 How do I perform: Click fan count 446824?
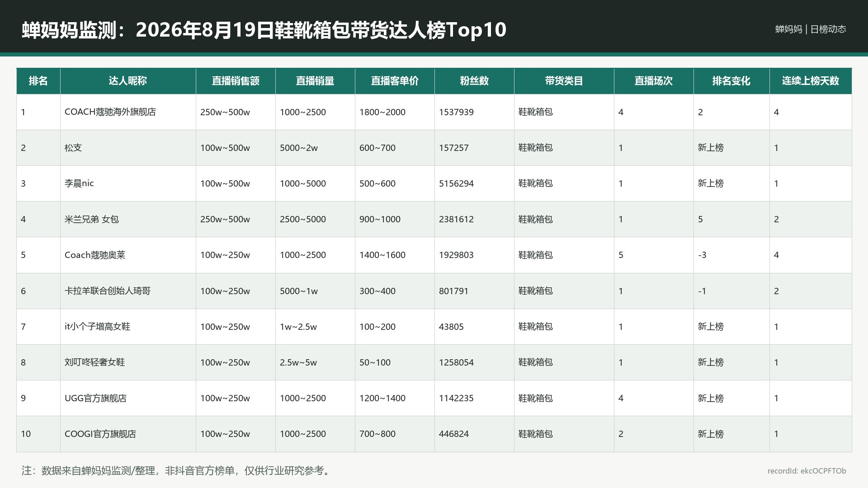[x=453, y=434]
